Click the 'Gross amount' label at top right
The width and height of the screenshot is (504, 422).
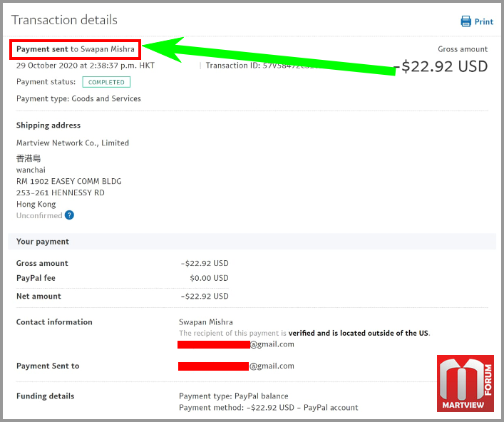pos(463,49)
